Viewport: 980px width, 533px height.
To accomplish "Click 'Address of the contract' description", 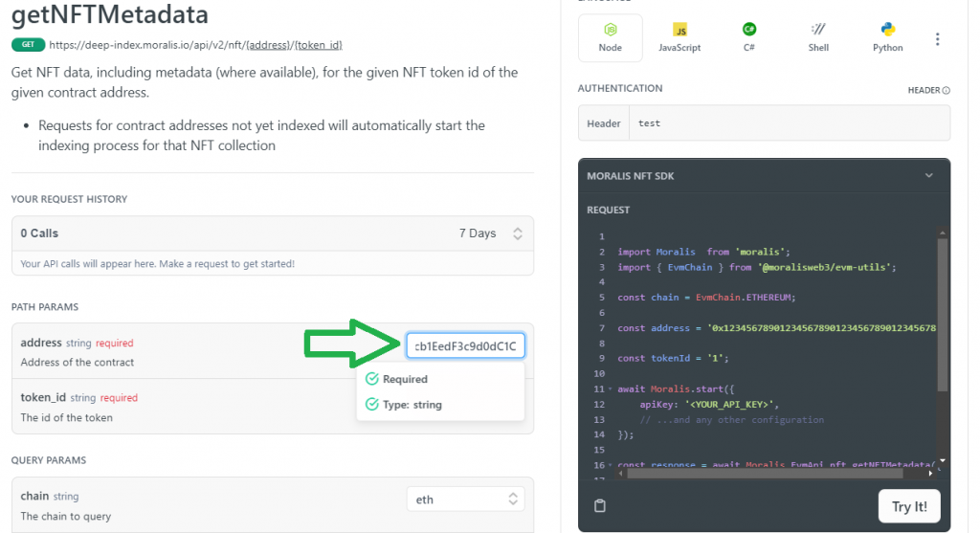I will point(77,363).
